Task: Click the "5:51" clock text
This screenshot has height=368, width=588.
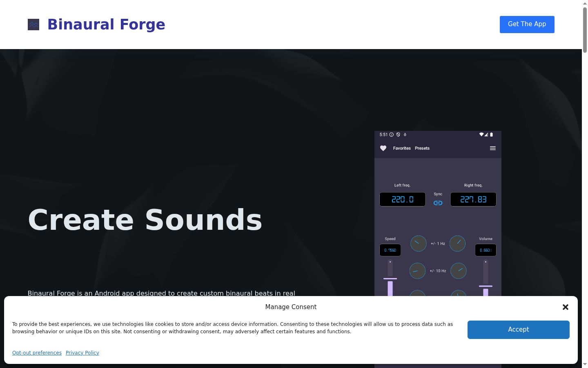Action: click(x=383, y=135)
